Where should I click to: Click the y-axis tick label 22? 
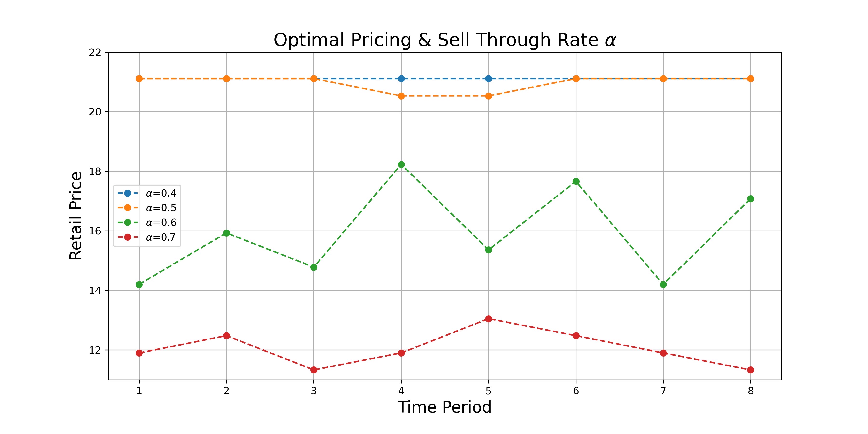pos(95,53)
